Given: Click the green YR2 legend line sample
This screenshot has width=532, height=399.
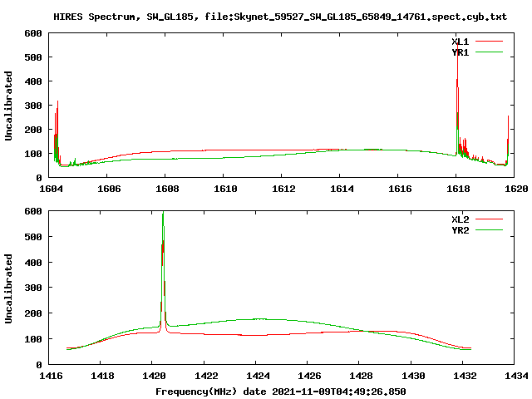Looking at the screenshot, I should 489,230.
